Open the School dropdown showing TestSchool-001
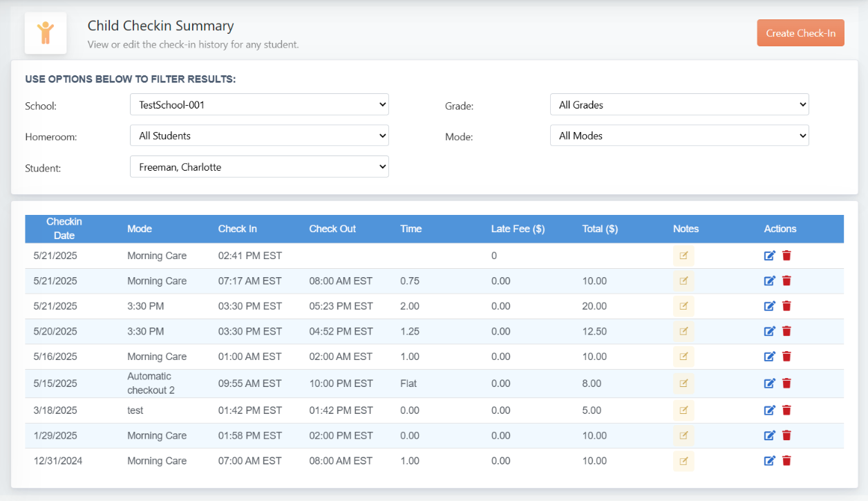Screen dimensions: 868x501 click(x=259, y=105)
